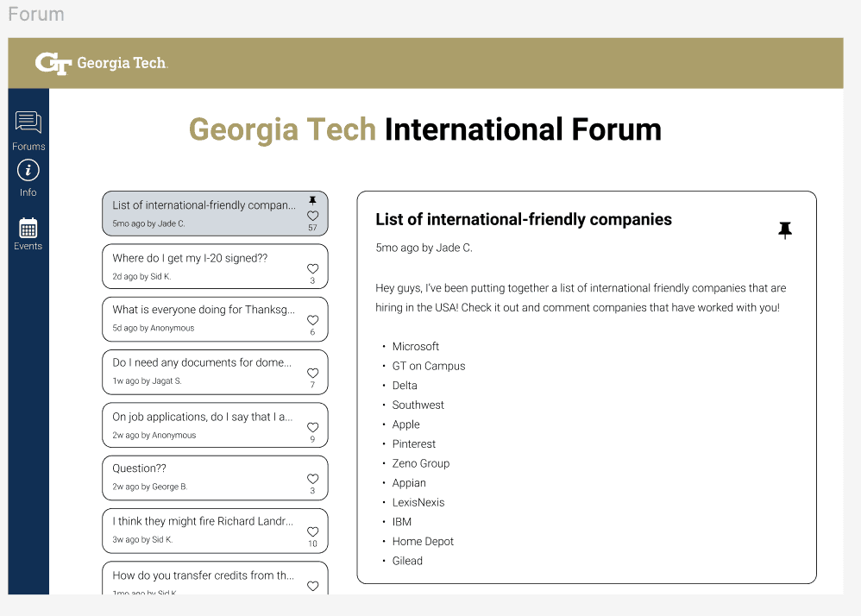Viewport: 861px width, 616px height.
Task: Open 'Where do I get my I-20 signed??' thread
Action: click(x=215, y=267)
